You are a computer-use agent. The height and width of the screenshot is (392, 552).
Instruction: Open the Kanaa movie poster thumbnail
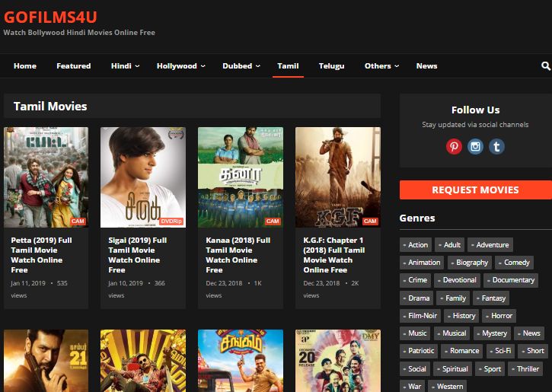pos(241,177)
